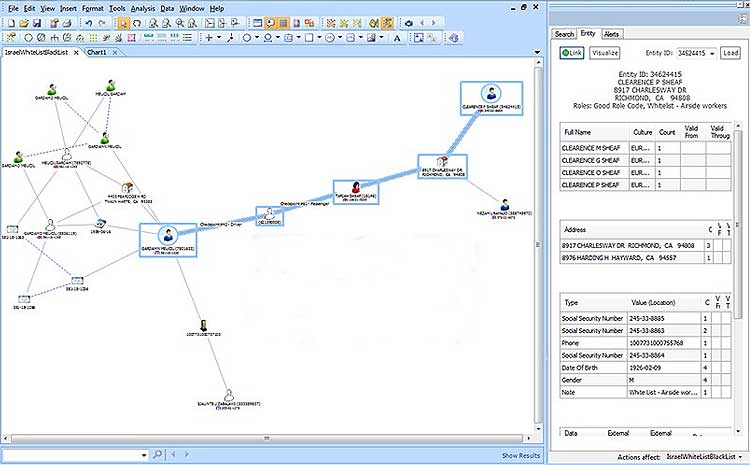Open dropdown arrow beside circle shape tool
Viewport: 750px width, 465px height.
257,37
